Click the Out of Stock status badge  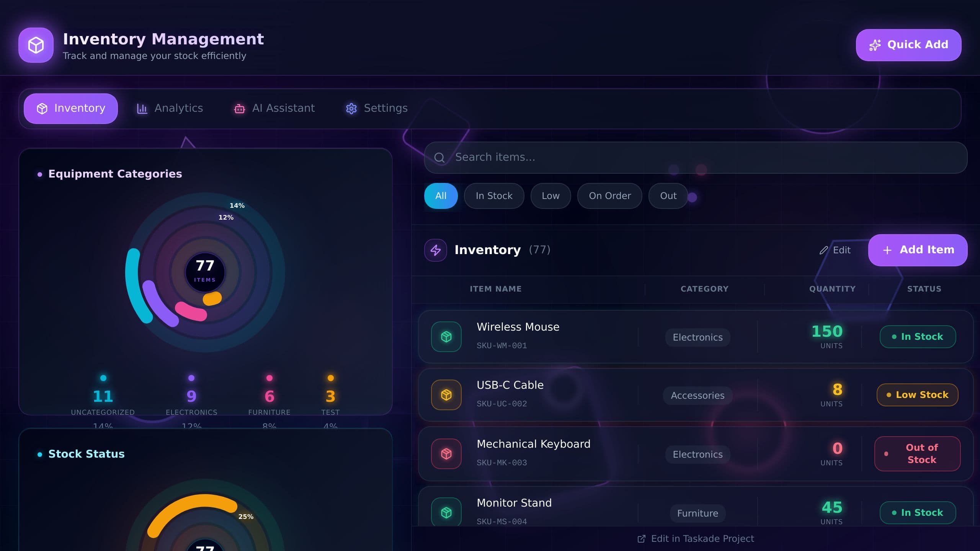[918, 454]
